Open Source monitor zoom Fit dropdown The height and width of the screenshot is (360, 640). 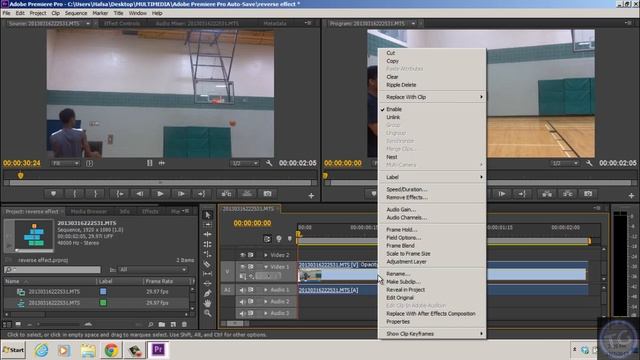tap(65, 163)
